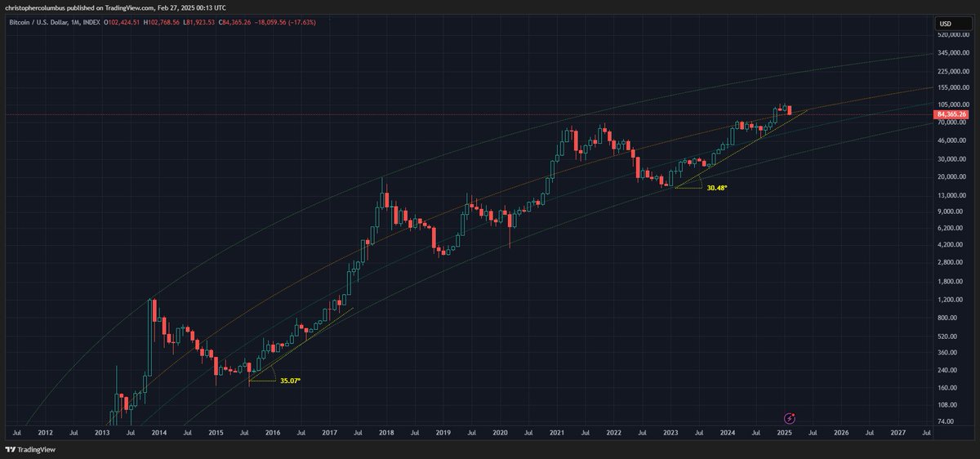Click the 520,000.00 price axis label
Viewport: 980px width, 459px height.
(954, 35)
